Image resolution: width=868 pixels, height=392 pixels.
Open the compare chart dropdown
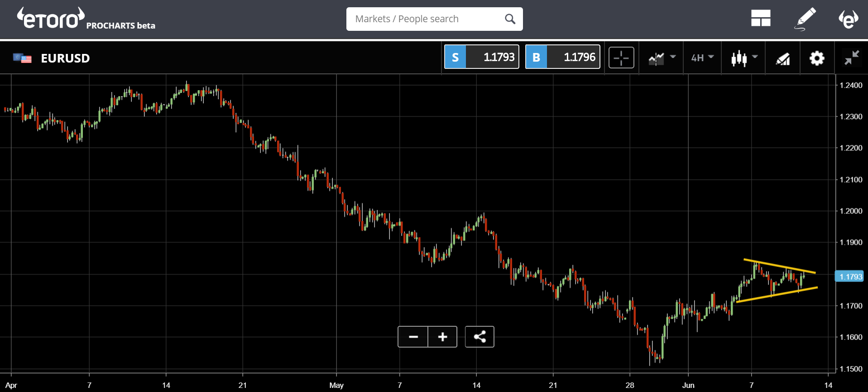(662, 58)
